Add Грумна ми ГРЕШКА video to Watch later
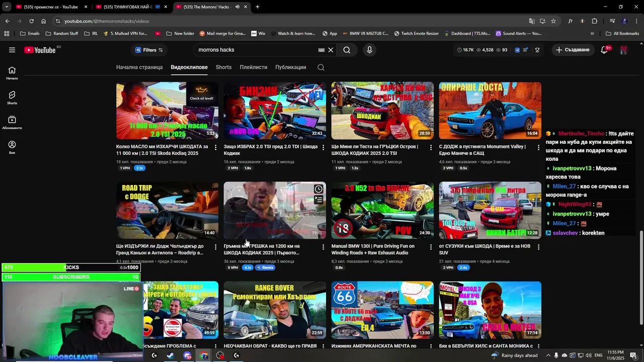Viewport: 644px width, 362px height. (x=318, y=189)
